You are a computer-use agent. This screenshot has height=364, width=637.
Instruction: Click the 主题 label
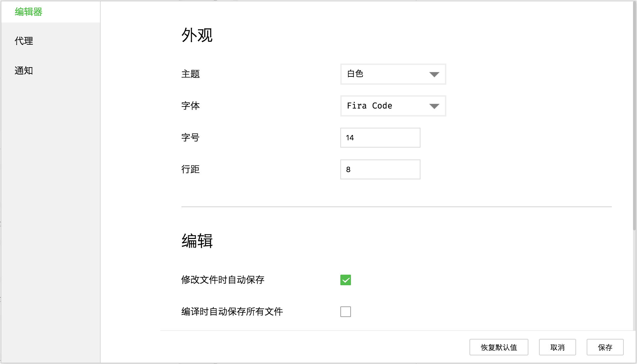tap(190, 74)
